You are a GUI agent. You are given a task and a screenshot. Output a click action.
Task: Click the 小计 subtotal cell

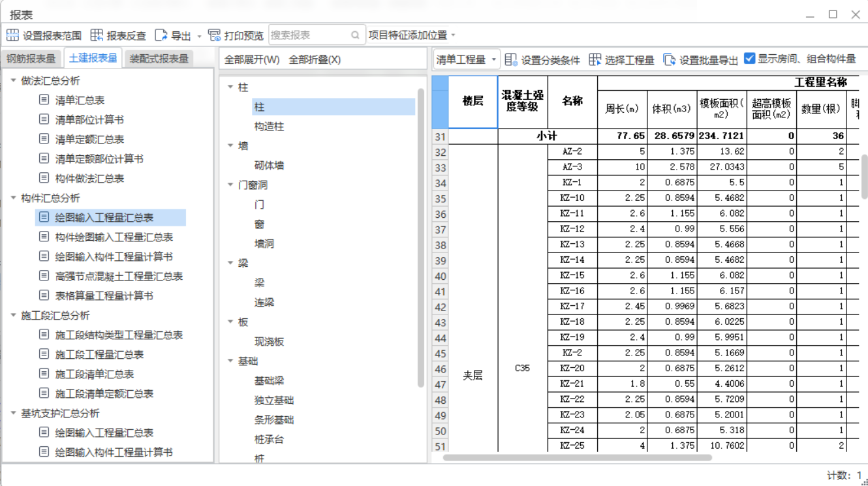click(x=548, y=136)
